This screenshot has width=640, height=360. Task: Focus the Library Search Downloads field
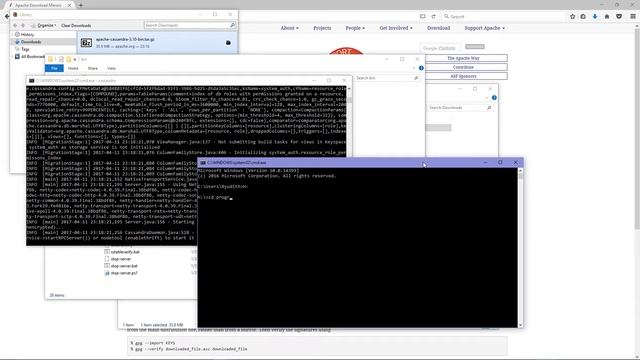pyautogui.click(x=190, y=25)
